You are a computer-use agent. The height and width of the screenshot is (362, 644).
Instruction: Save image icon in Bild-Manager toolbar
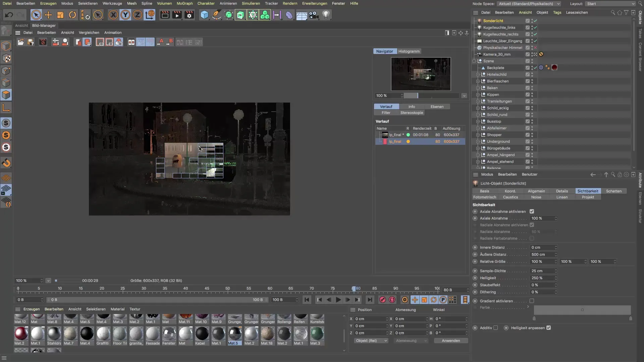point(31,42)
